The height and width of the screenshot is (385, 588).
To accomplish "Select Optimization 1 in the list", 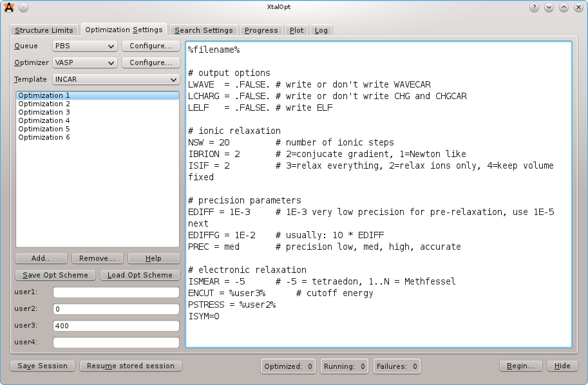I will tap(97, 95).
